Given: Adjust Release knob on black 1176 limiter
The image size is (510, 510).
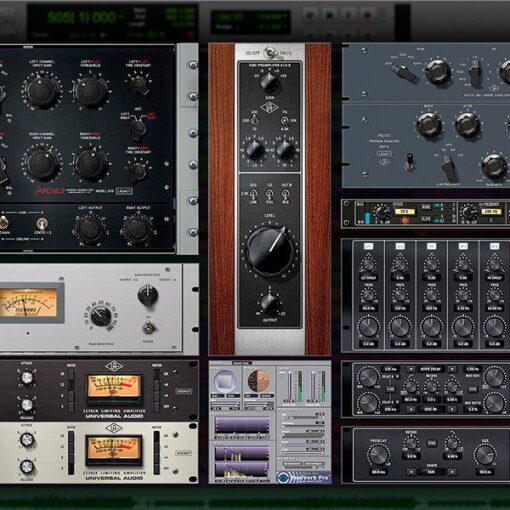Looking at the screenshot, I should pyautogui.click(x=27, y=405).
